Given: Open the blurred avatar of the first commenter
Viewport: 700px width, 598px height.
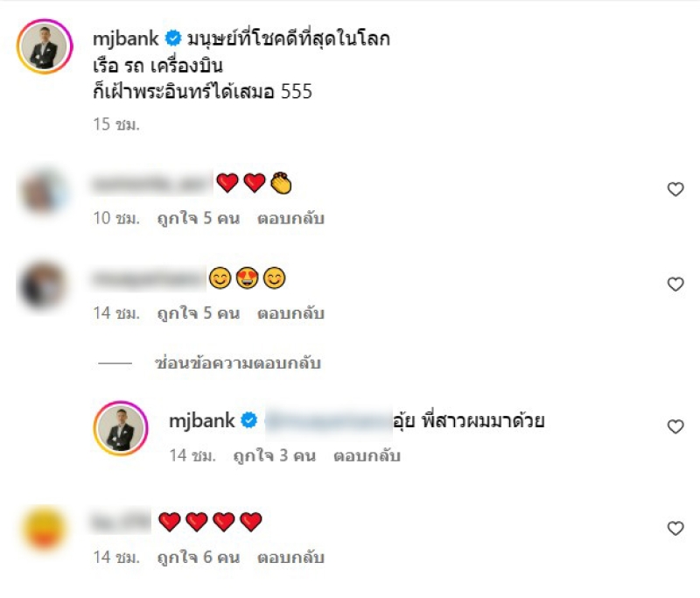Looking at the screenshot, I should pos(43,191).
